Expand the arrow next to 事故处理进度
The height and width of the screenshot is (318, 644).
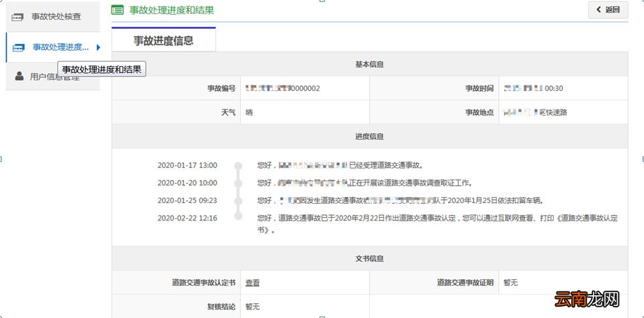pos(98,47)
